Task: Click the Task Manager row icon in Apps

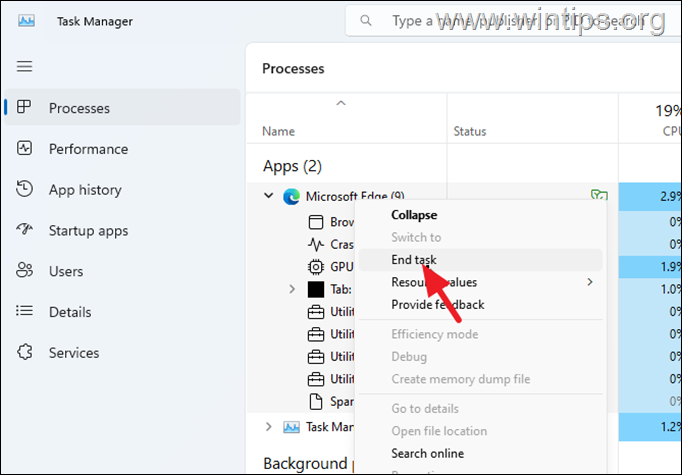Action: click(291, 427)
